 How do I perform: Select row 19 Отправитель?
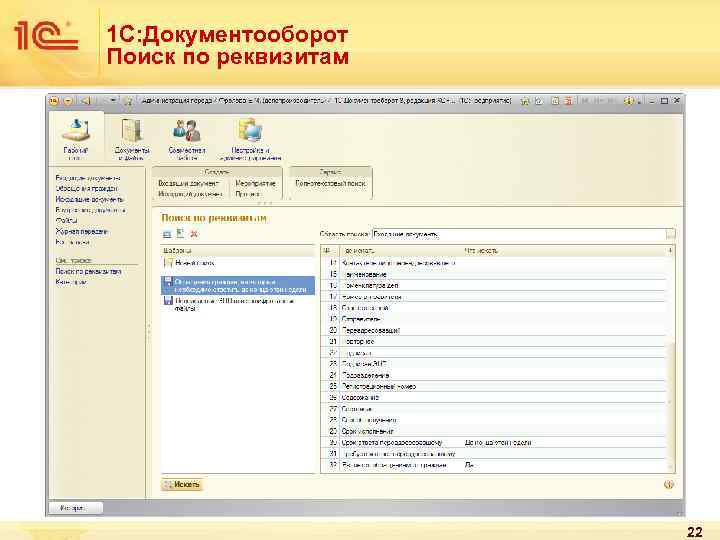click(495, 319)
